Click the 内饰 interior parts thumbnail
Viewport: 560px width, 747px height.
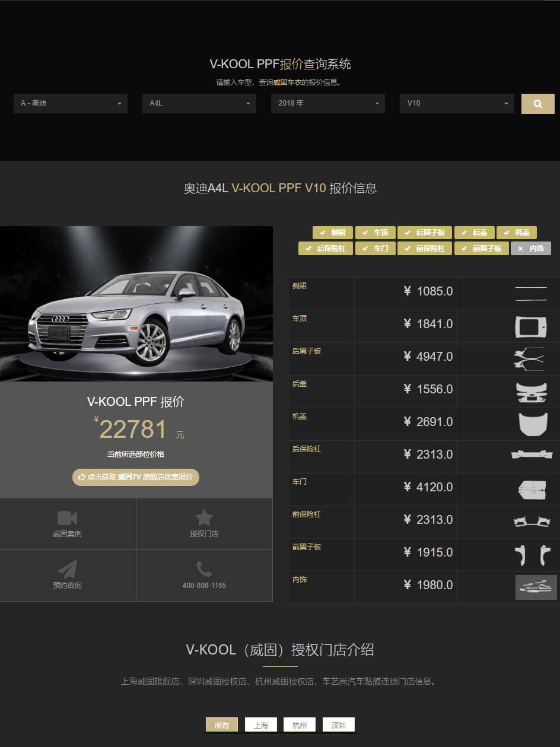(536, 587)
